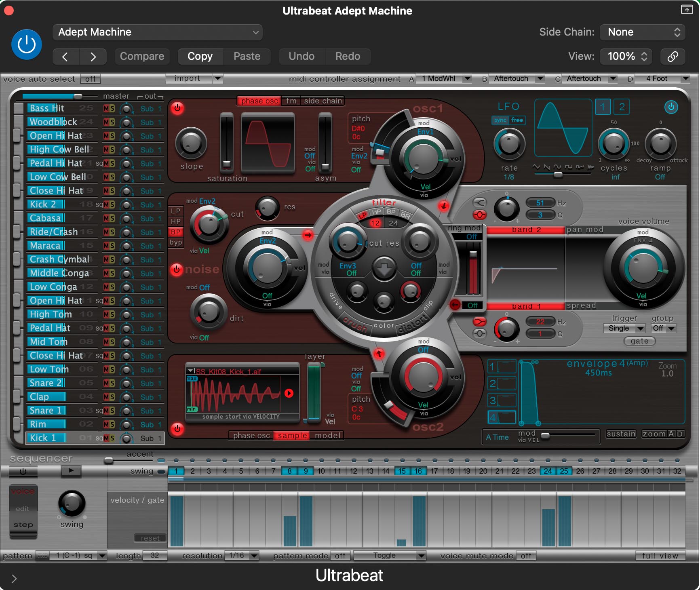The image size is (700, 590).
Task: Toggle sequencer step 17
Action: [434, 471]
